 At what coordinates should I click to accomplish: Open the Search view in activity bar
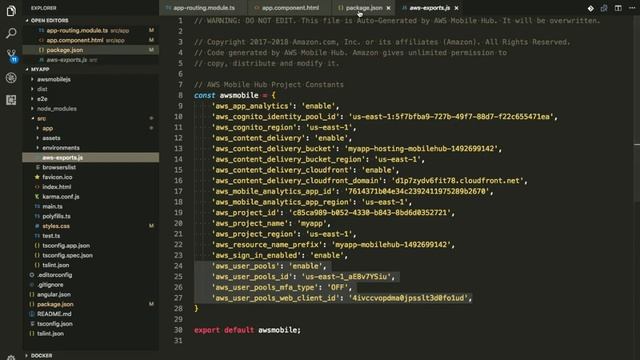click(x=11, y=33)
